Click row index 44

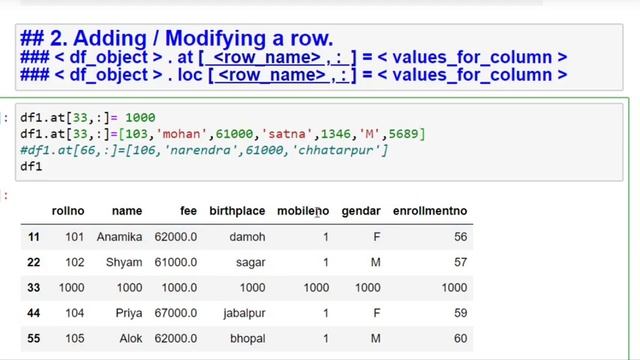tap(33, 313)
